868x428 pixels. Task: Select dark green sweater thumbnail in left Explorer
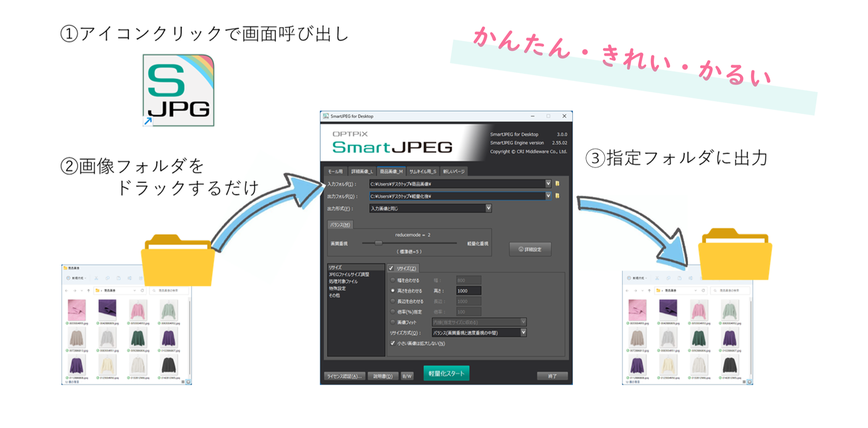(x=138, y=338)
